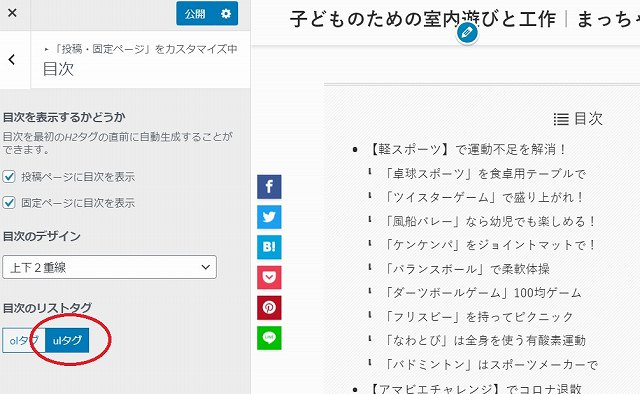Share the post on Facebook
The height and width of the screenshot is (394, 640).
coord(269,187)
